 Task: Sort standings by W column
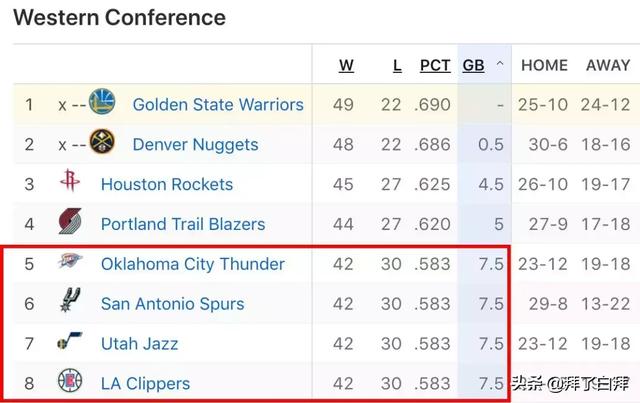tap(346, 65)
